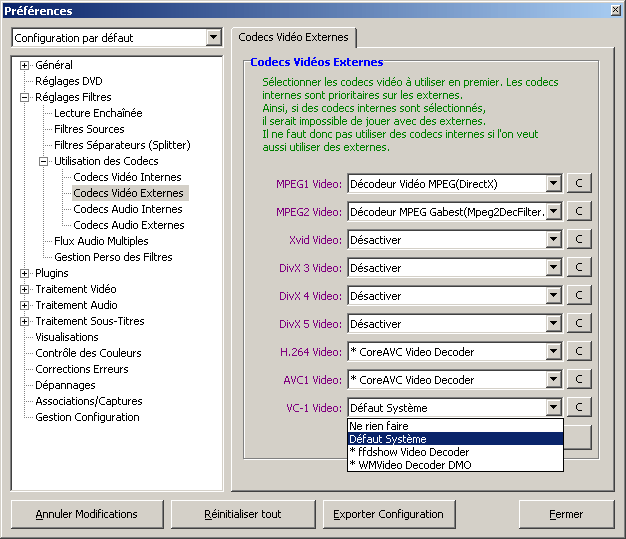Viewport: 626px width, 539px height.
Task: Click the C button beside H.264 Video
Action: [x=578, y=352]
